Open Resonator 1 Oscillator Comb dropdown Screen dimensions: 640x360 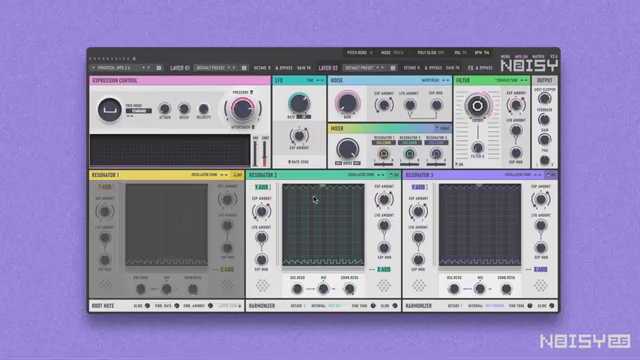204,175
